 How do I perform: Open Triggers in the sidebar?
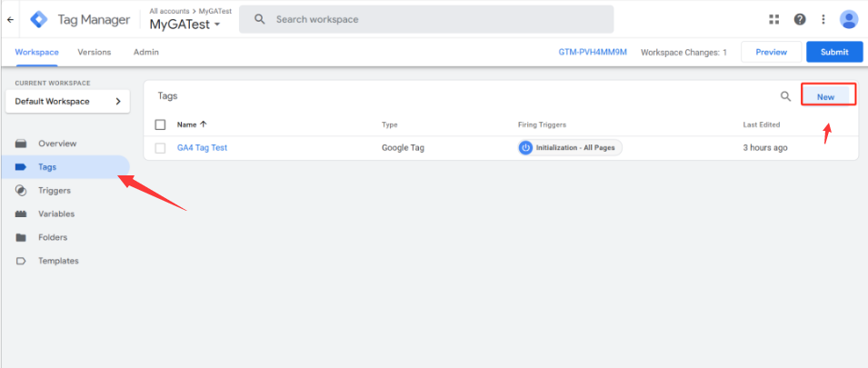[55, 191]
